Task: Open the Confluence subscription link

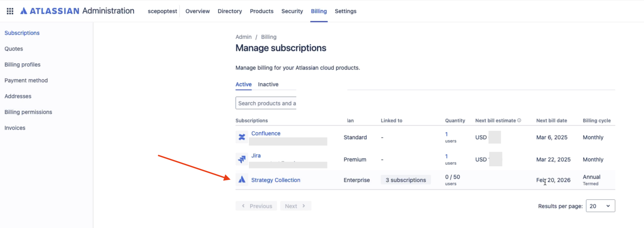Action: point(266,133)
